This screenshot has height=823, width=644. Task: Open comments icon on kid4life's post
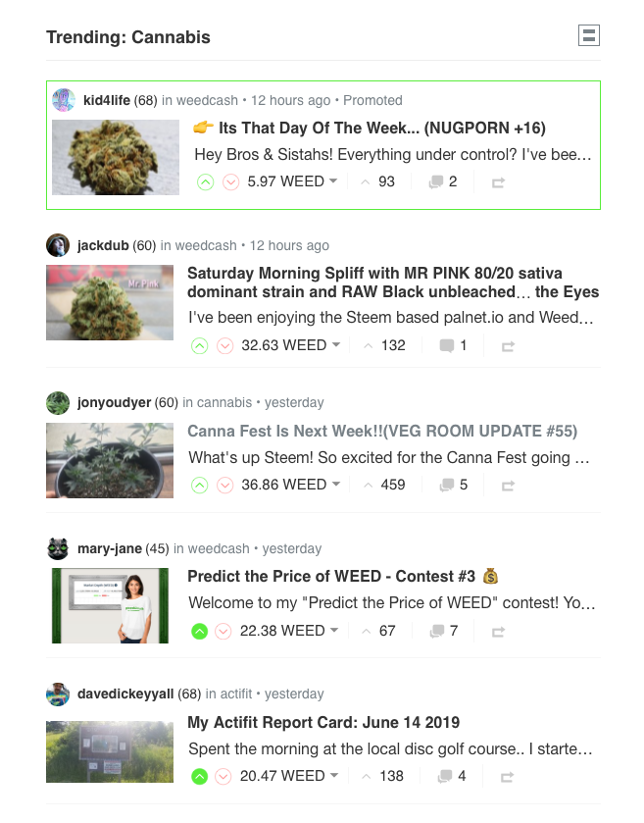click(443, 182)
